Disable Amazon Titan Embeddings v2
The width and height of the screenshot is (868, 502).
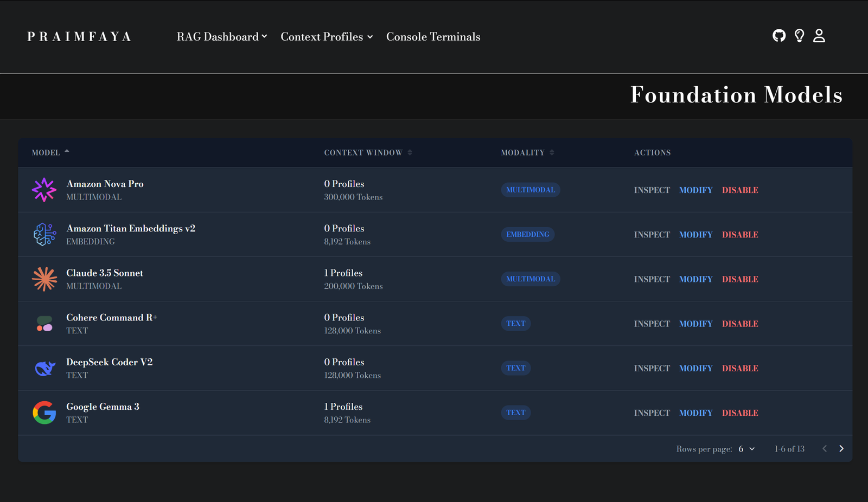pos(740,235)
